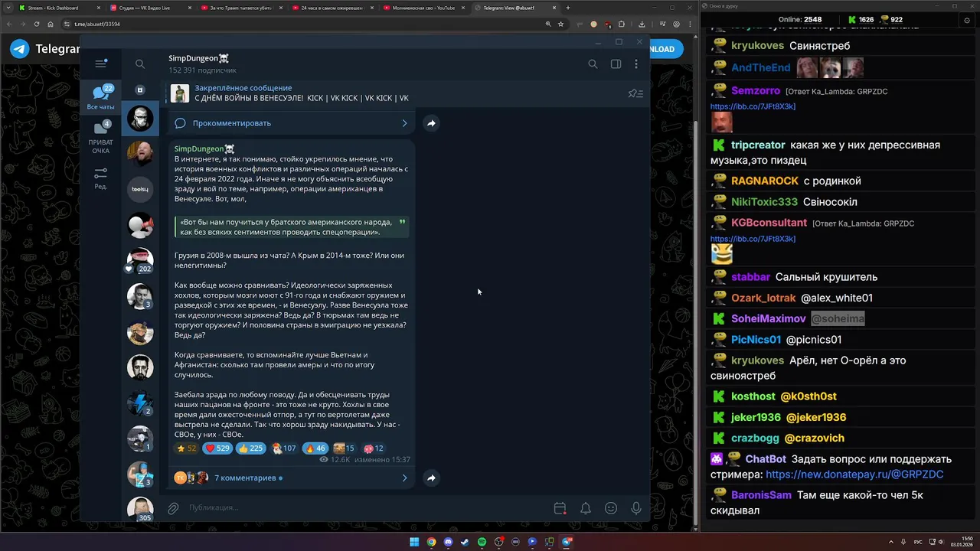
Task: Open the browser zoom magnifier icon
Action: (x=548, y=24)
